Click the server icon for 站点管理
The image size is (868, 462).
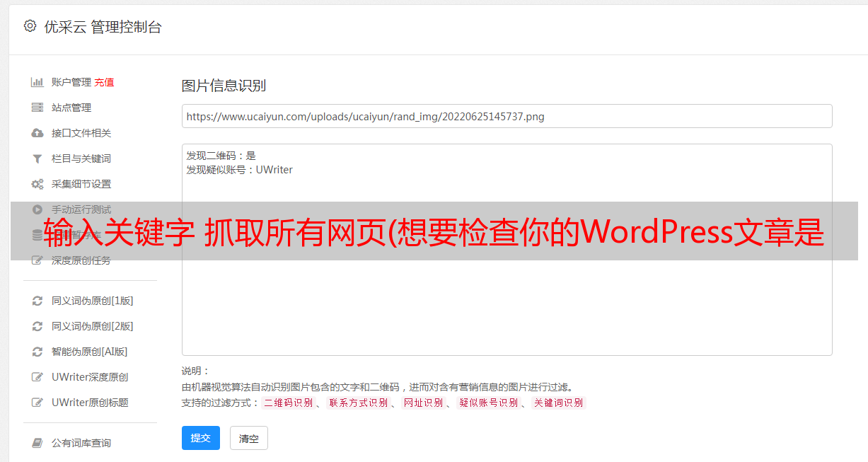click(37, 108)
